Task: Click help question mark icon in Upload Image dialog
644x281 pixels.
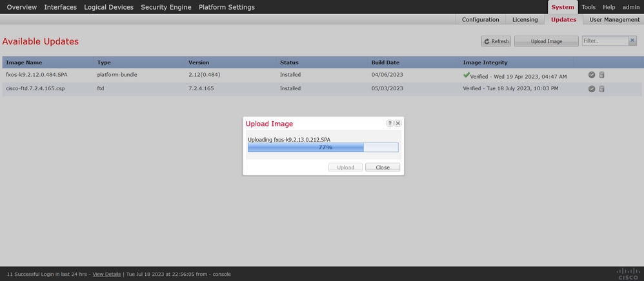Action: click(x=390, y=123)
